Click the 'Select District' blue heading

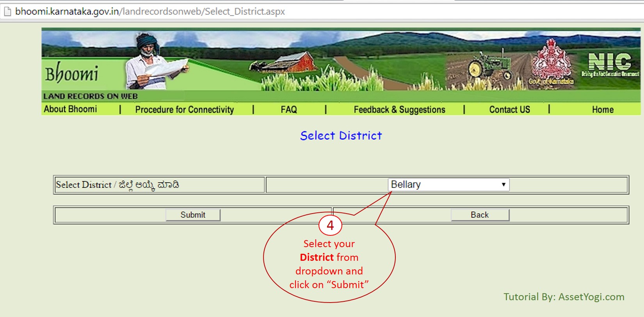tap(341, 136)
